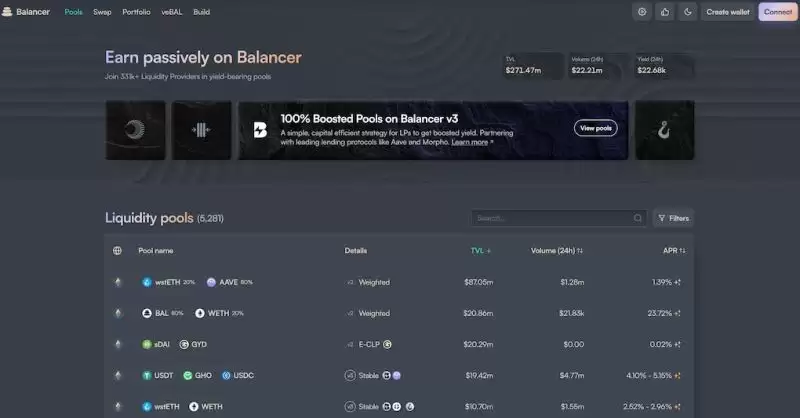
Task: Click the Connect wallet button
Action: (x=778, y=12)
